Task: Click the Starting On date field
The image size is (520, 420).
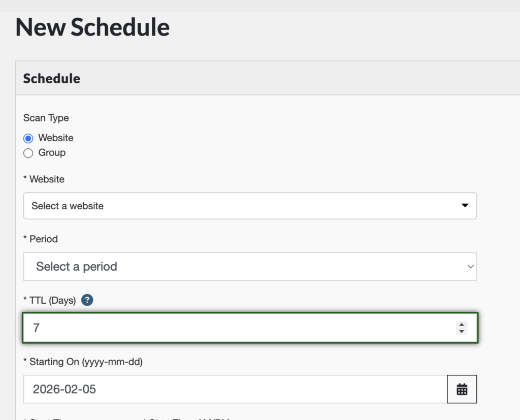Action: click(x=235, y=390)
